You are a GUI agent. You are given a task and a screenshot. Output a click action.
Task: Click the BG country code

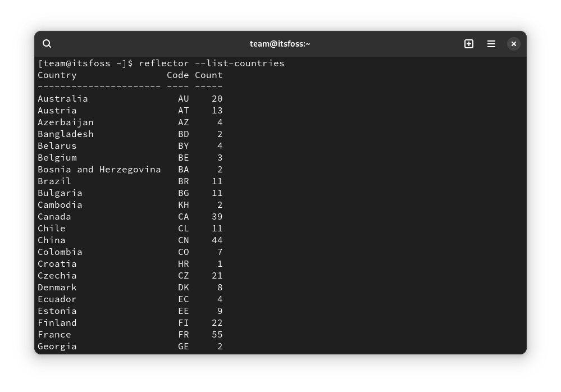(x=184, y=193)
